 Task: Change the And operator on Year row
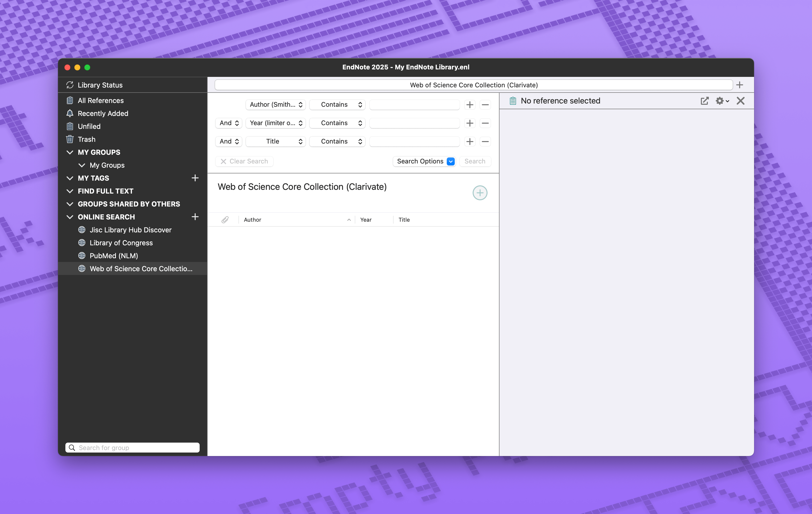228,123
